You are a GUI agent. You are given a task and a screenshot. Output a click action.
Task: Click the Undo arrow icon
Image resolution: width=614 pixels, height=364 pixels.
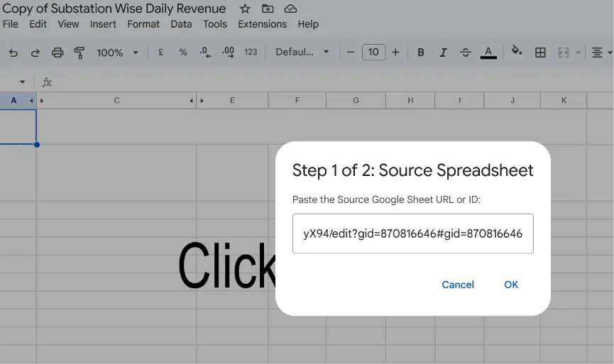tap(13, 53)
